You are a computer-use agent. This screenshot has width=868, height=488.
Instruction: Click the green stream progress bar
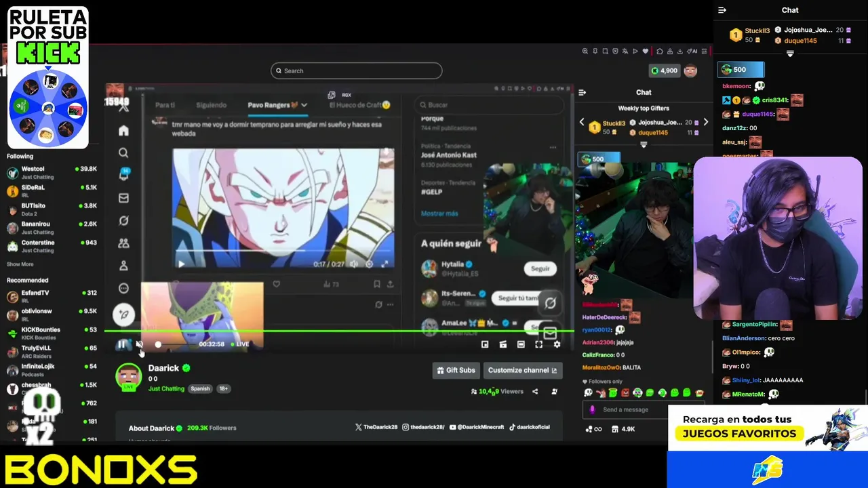339,331
